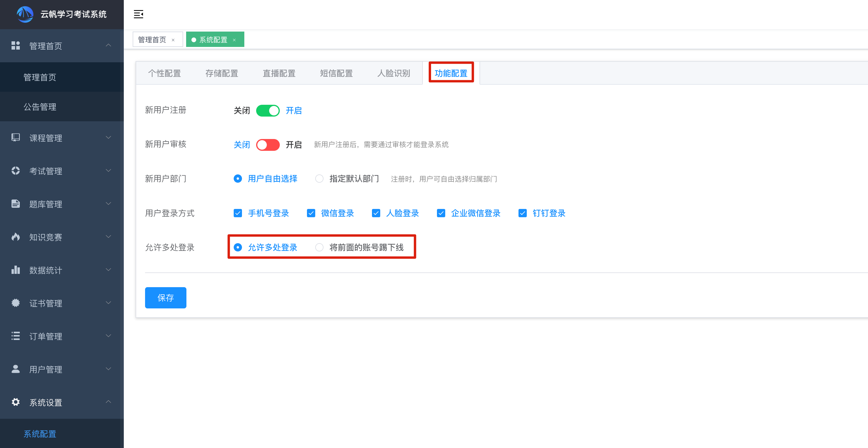Click the 证书管理 badge icon
Viewport: 868px width, 448px height.
pyautogui.click(x=15, y=303)
